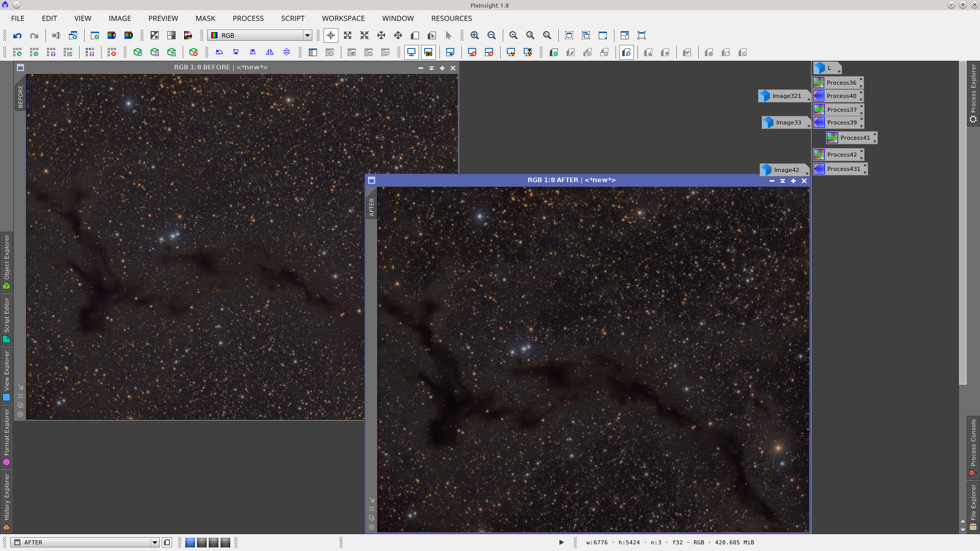Click the invert image icon
Viewport: 980px width, 551px height.
tap(155, 36)
